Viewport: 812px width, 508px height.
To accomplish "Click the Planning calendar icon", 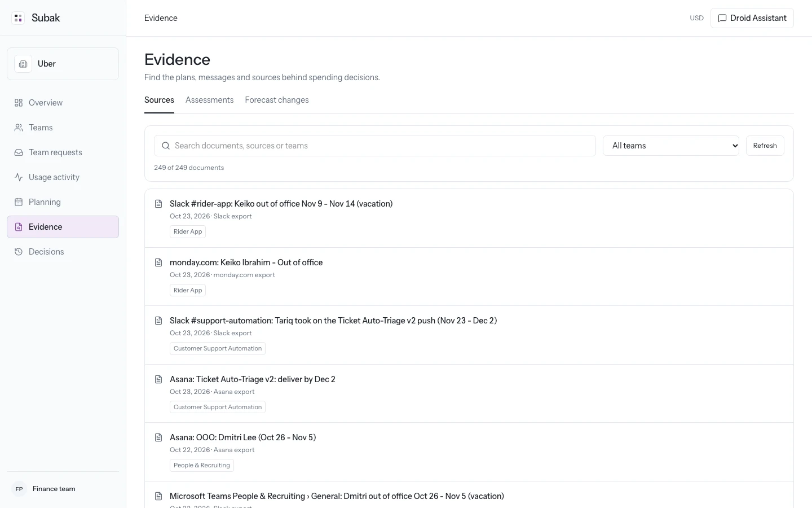I will point(19,202).
